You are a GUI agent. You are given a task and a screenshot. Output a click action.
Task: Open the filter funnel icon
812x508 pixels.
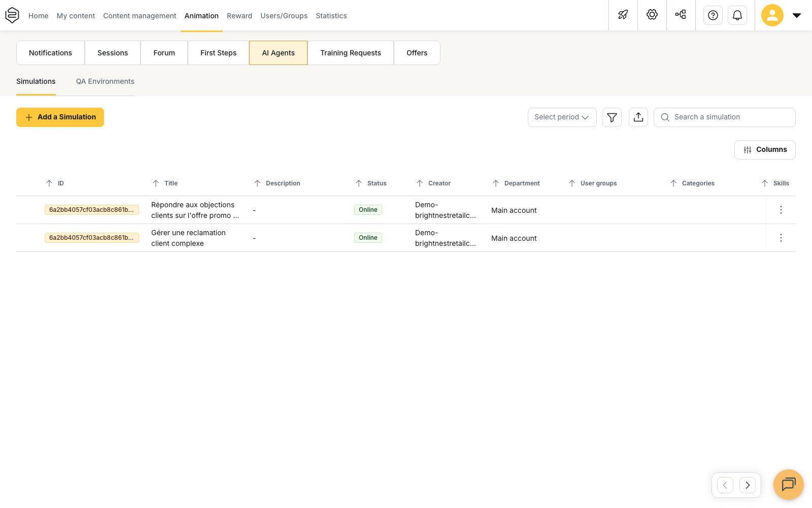(612, 117)
